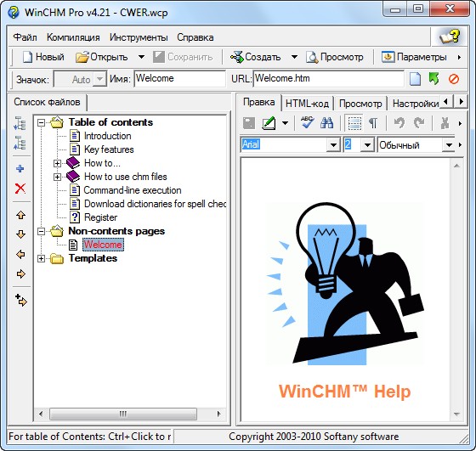Open the dropdown arrow next to Создать

[294, 57]
